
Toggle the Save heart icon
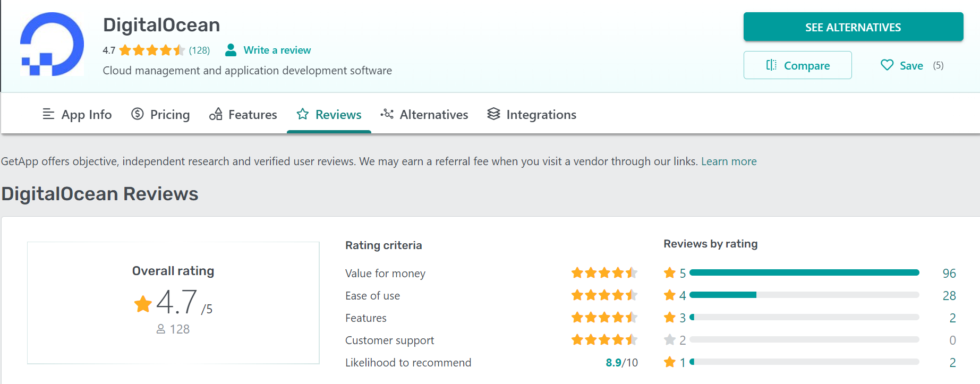pos(887,65)
